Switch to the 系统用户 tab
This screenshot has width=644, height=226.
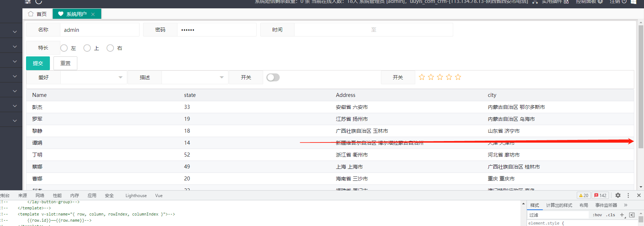(77, 14)
